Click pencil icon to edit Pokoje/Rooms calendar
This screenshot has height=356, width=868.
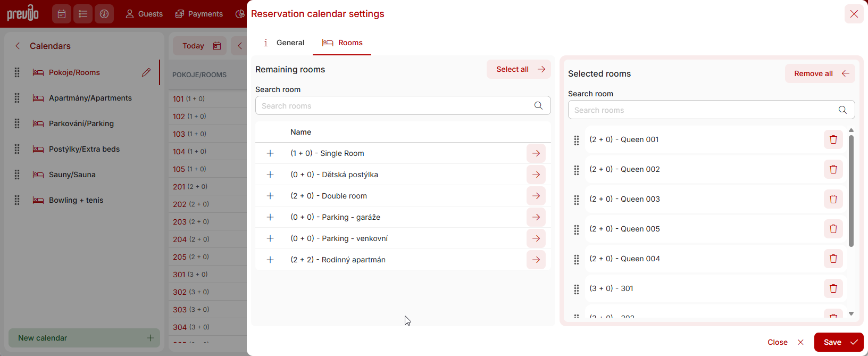(x=146, y=72)
